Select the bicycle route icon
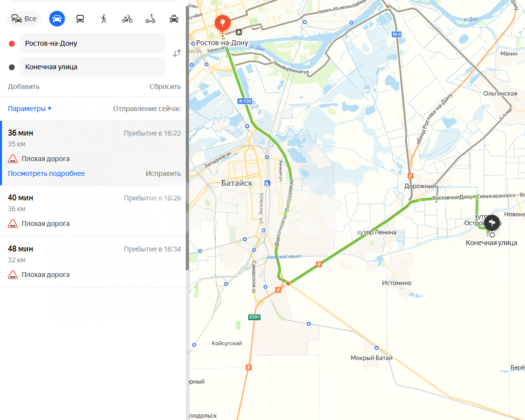525x420 pixels. click(x=127, y=19)
